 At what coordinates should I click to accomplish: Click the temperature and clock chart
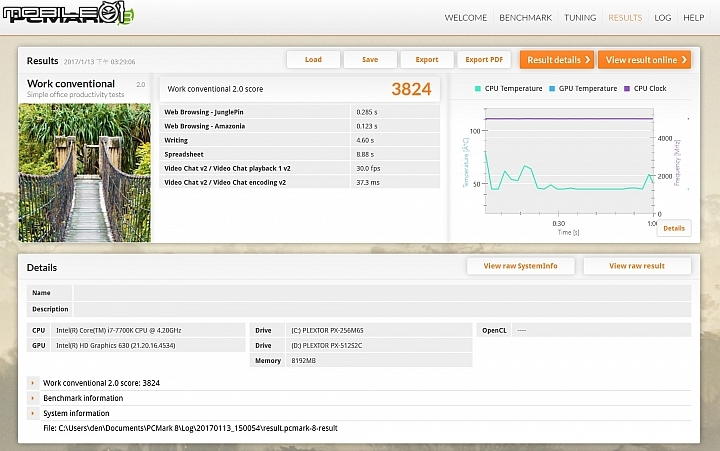569,162
